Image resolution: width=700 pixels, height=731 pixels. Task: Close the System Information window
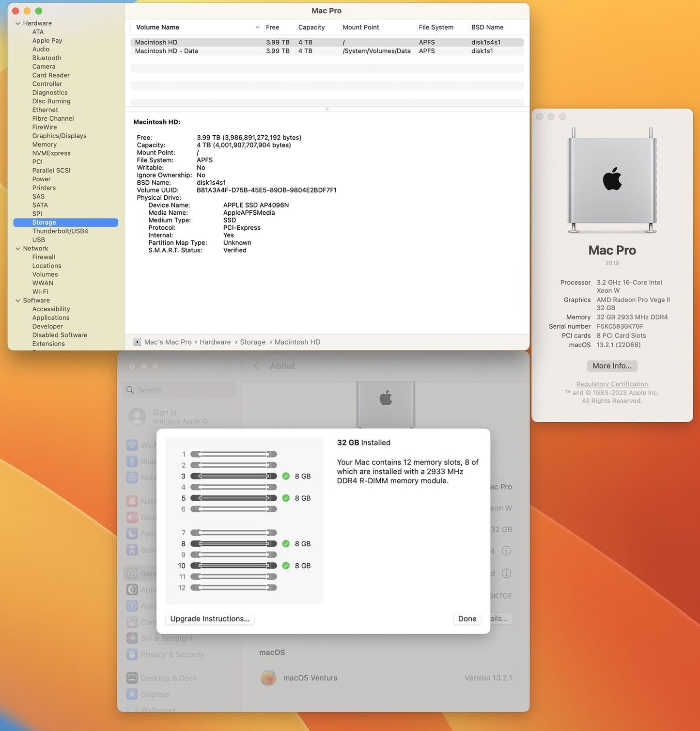tap(16, 11)
